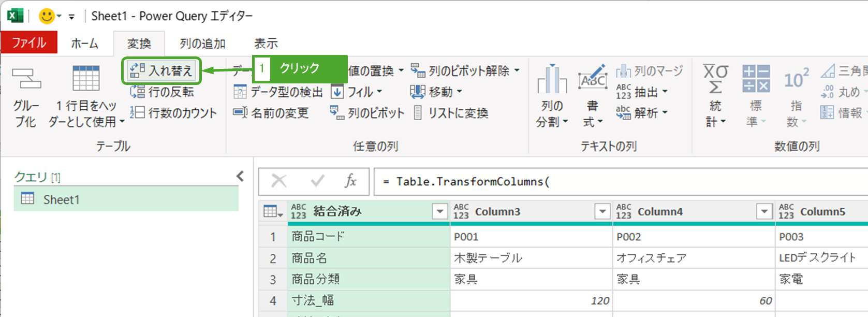Click 名前の変更 (Rename) in ribbon

pyautogui.click(x=271, y=113)
